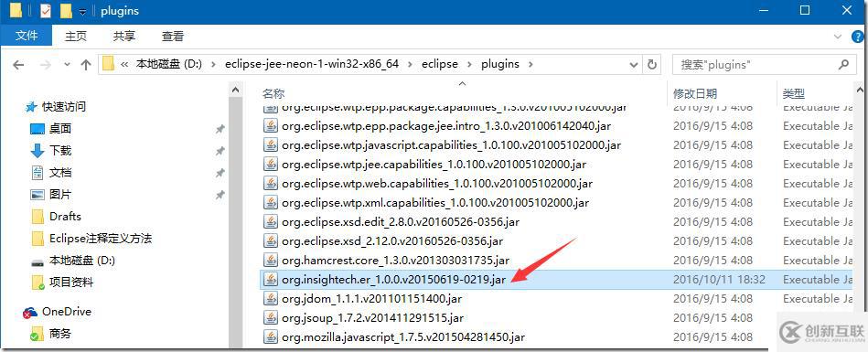Select file org.eclipse.xsd.edit_2.8.0.v20160526-0356.jar
Screen dimensions: 868x352
click(401, 222)
